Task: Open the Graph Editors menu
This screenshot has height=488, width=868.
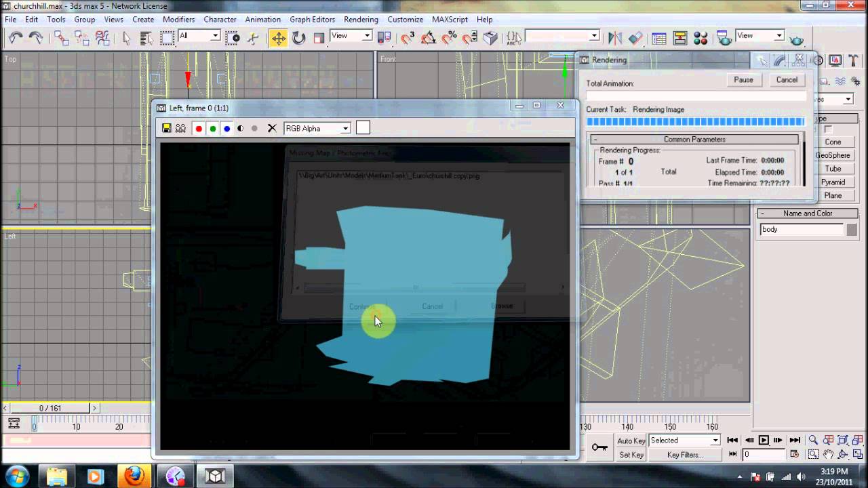Action: click(x=313, y=20)
